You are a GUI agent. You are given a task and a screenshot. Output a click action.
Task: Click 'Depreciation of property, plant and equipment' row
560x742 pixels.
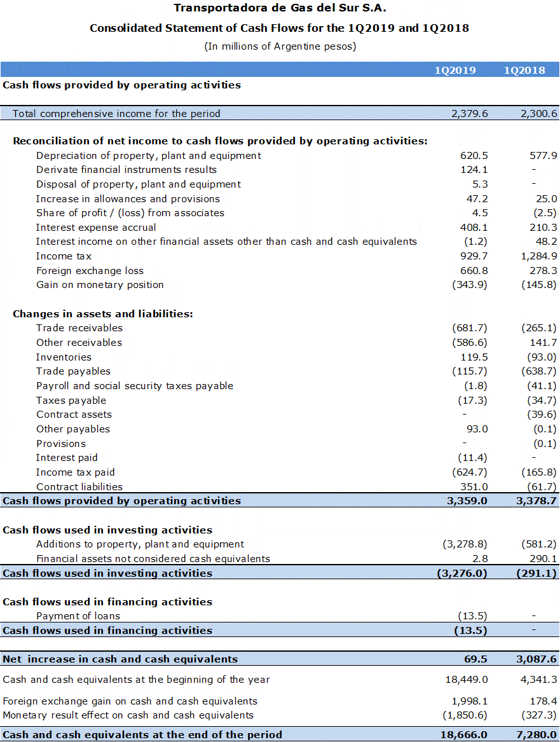coord(149,156)
